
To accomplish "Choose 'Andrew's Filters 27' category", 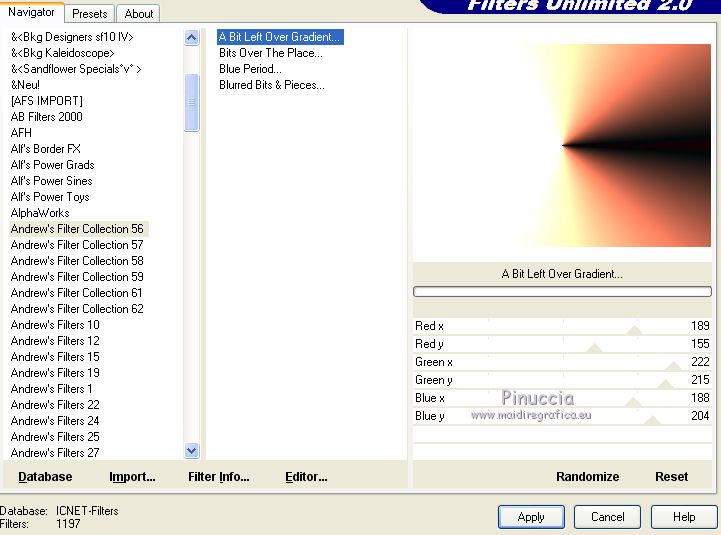I will coord(55,453).
